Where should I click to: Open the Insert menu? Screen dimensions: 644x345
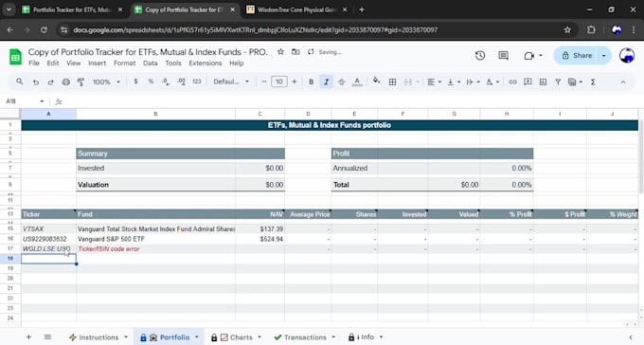click(97, 64)
